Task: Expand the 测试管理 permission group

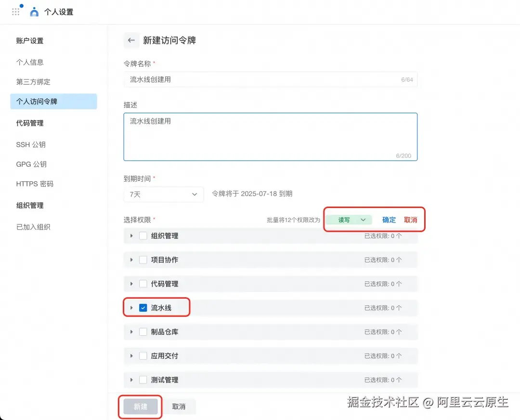Action: click(x=131, y=380)
